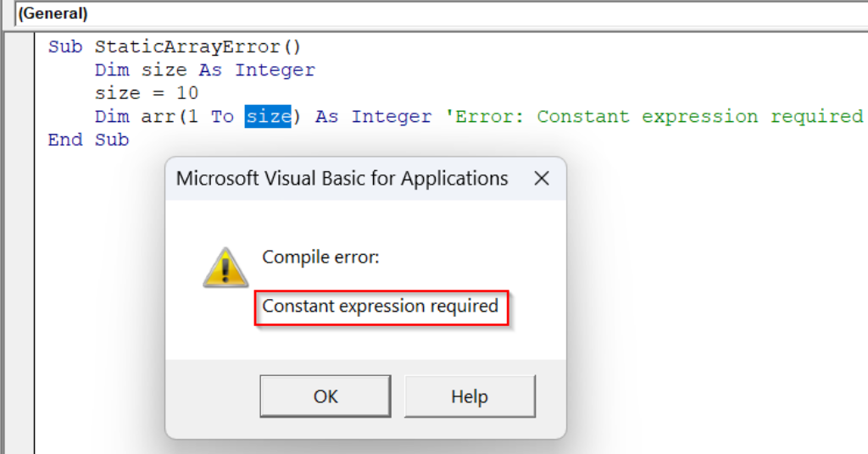Click the "Compile error:" label

320,257
